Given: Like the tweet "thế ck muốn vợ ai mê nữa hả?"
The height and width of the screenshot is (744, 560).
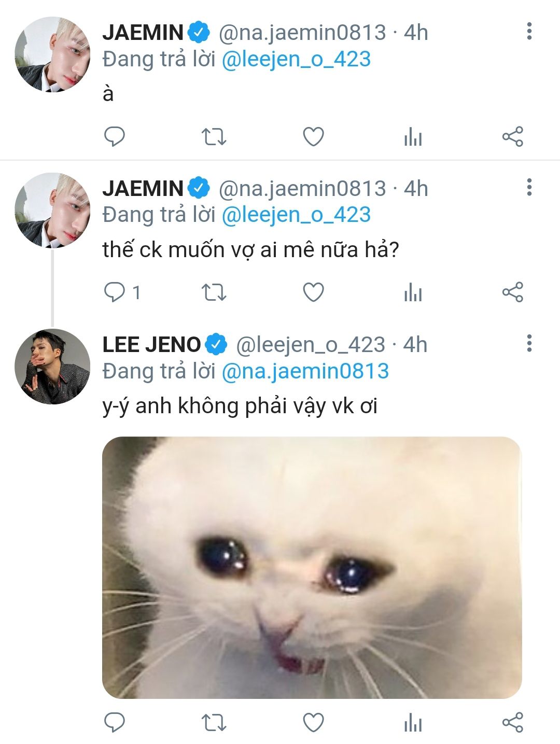Looking at the screenshot, I should [x=313, y=292].
